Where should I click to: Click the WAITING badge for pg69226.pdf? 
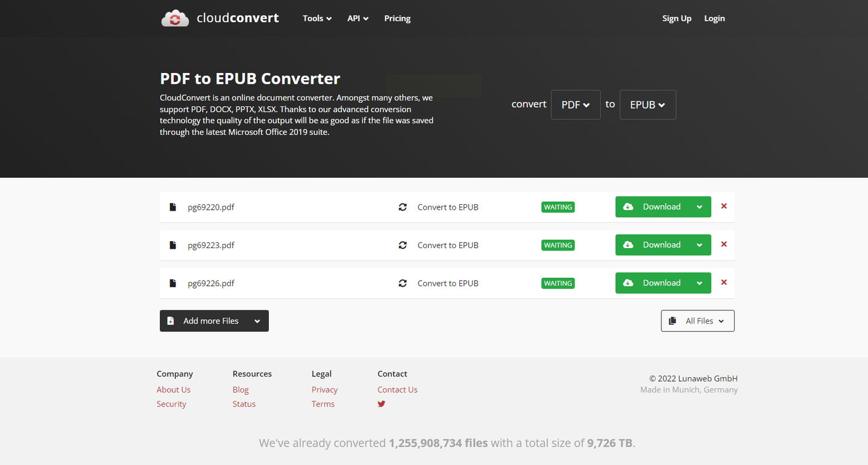click(x=558, y=283)
